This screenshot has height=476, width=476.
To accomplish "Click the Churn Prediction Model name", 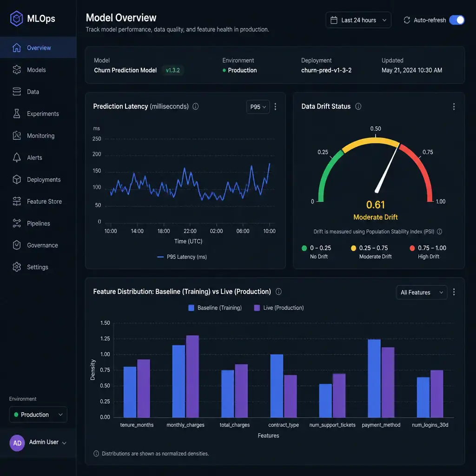I will [125, 70].
